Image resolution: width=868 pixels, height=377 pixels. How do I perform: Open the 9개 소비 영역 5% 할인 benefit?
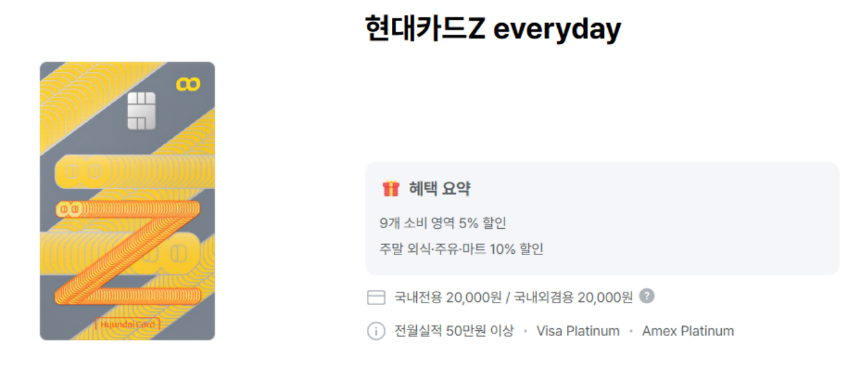443,223
